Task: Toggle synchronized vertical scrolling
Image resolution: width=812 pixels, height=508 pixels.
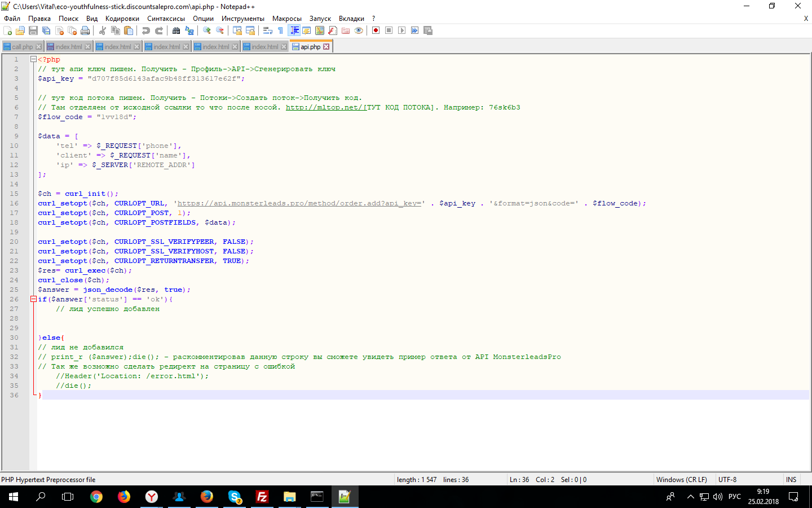Action: 237,30
